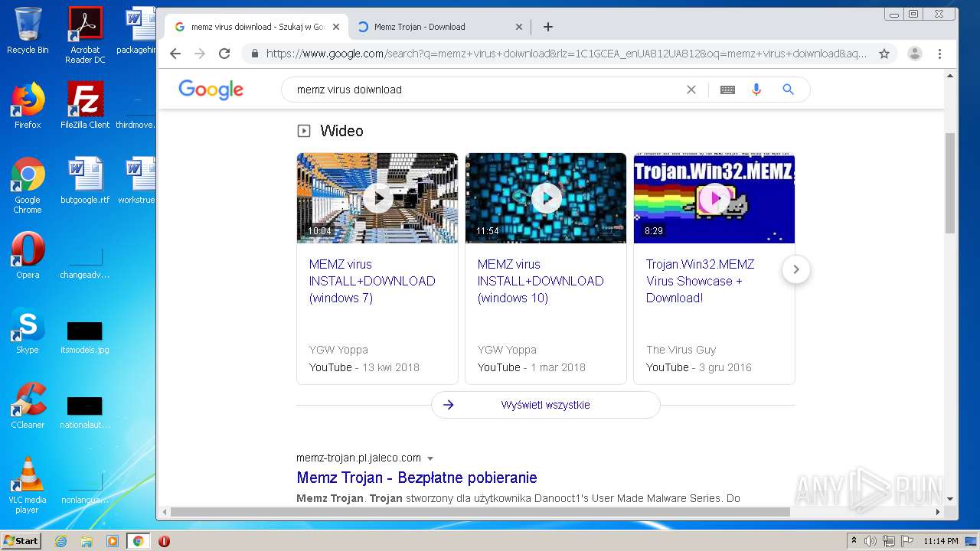Click the page scrollbar up arrow
The image size is (980, 551).
click(x=950, y=76)
